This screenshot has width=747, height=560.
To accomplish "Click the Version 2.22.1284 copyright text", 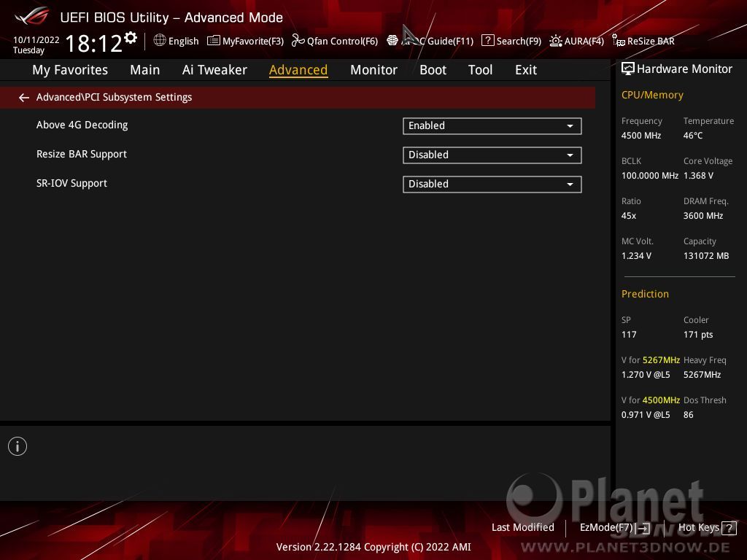I will (373, 547).
